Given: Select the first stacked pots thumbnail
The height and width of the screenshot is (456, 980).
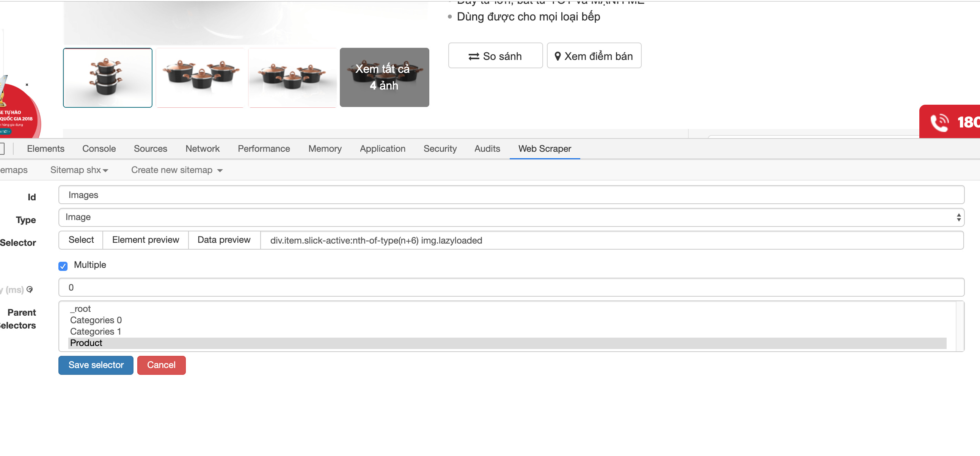Looking at the screenshot, I should tap(108, 78).
